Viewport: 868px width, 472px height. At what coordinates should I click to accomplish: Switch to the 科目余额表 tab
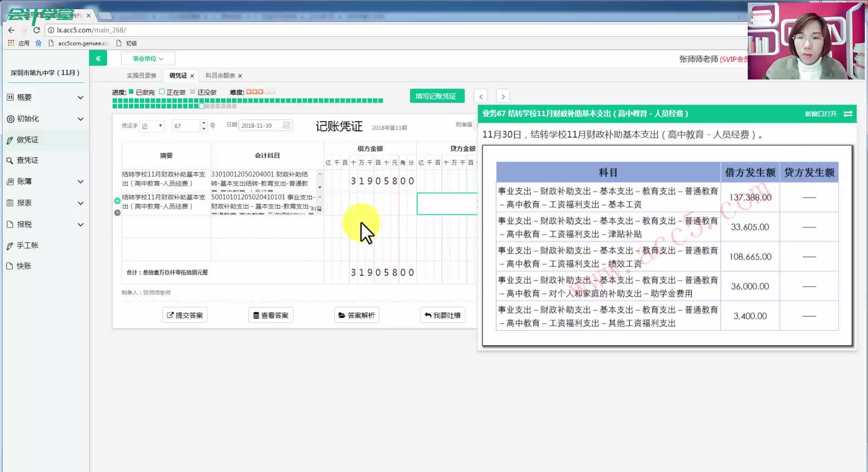220,75
